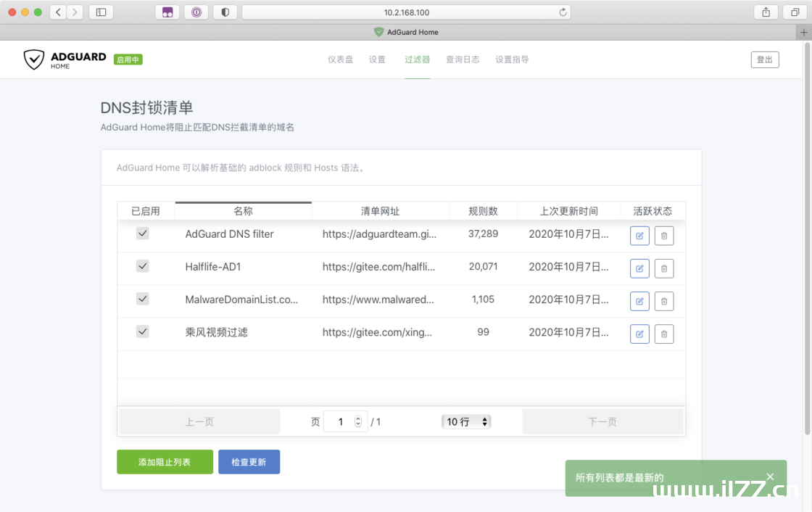This screenshot has width=812, height=512.
Task: Click the 1,105 rules count cell
Action: [483, 299]
